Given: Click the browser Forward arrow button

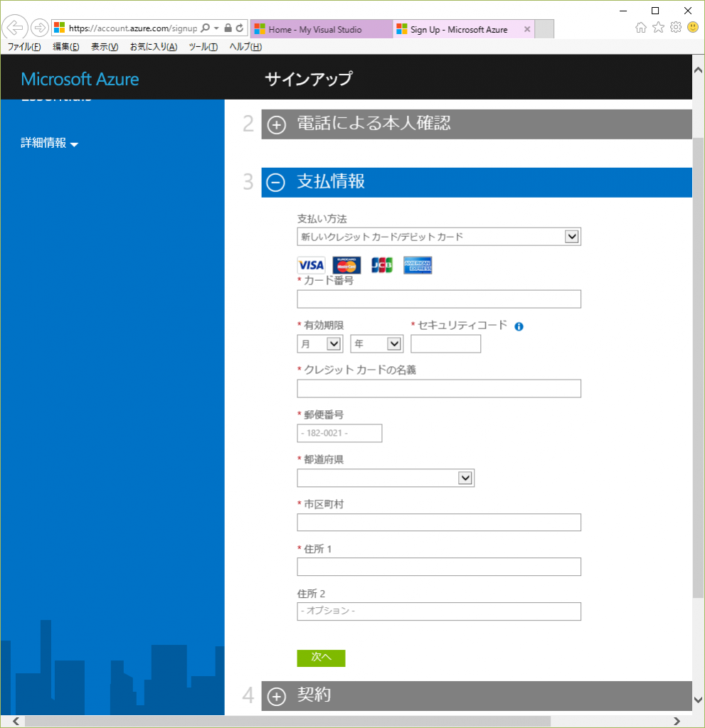Looking at the screenshot, I should pos(40,28).
